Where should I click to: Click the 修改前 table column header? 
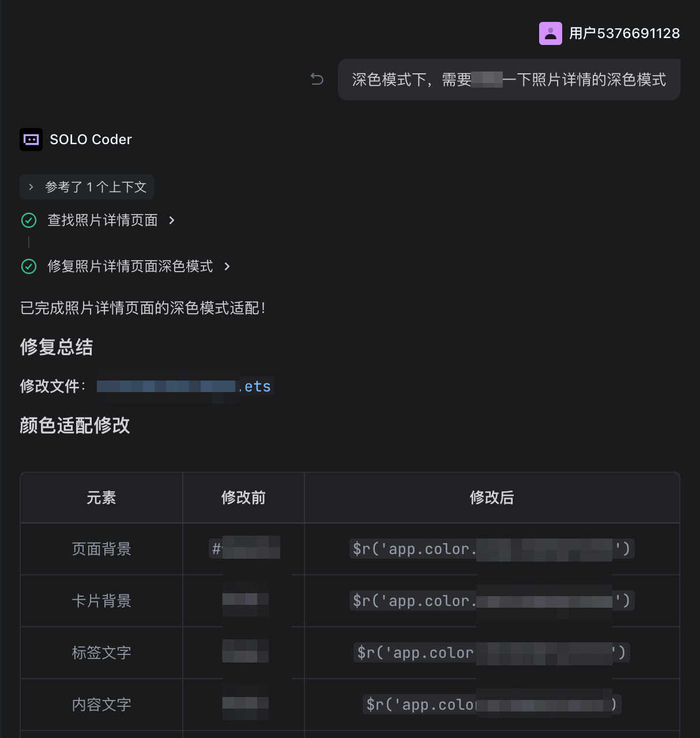243,498
